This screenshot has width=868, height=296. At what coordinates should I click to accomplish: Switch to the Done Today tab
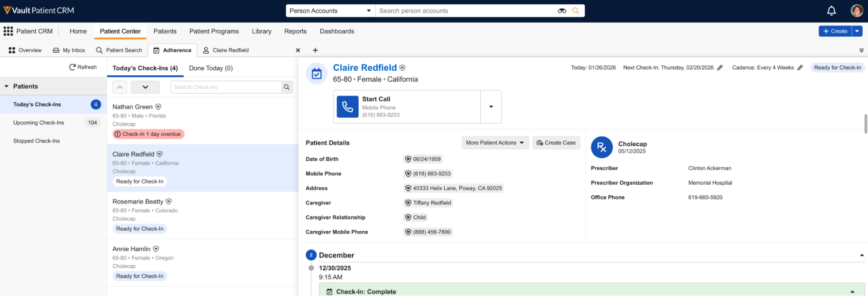[x=211, y=68]
